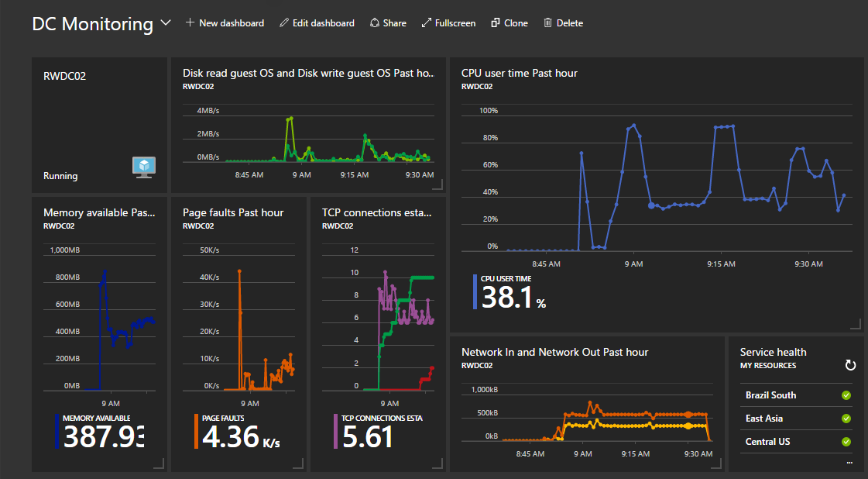Click the Edit dashboard pencil icon
The image size is (868, 479).
284,23
